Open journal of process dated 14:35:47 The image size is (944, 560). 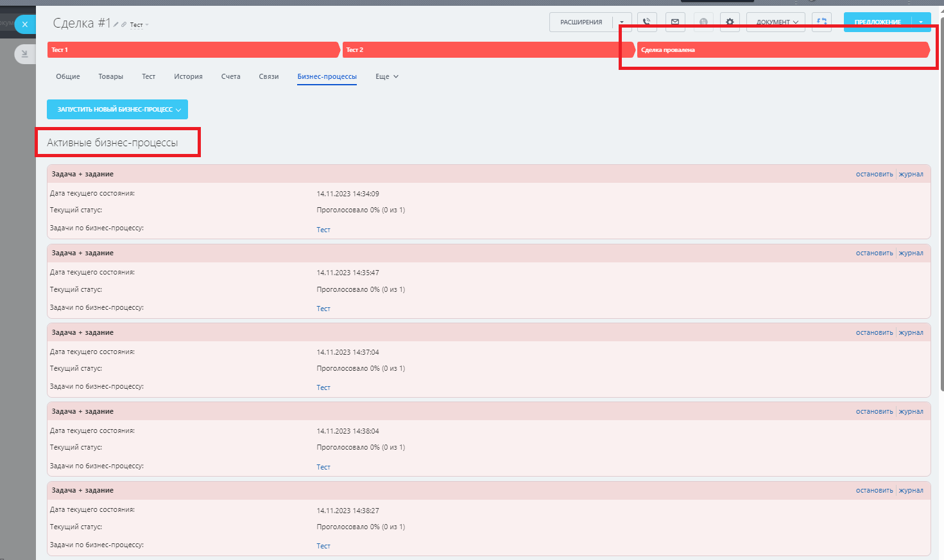(911, 253)
